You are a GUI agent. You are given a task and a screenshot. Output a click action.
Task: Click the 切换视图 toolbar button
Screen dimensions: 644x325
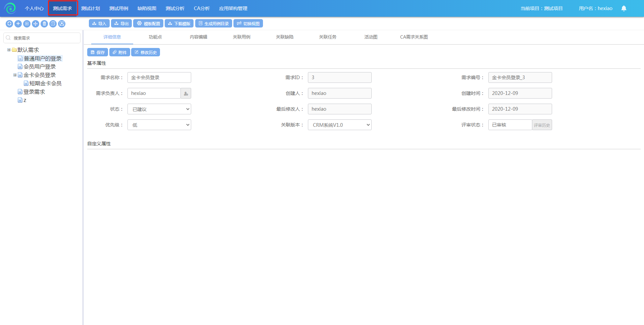(x=248, y=24)
